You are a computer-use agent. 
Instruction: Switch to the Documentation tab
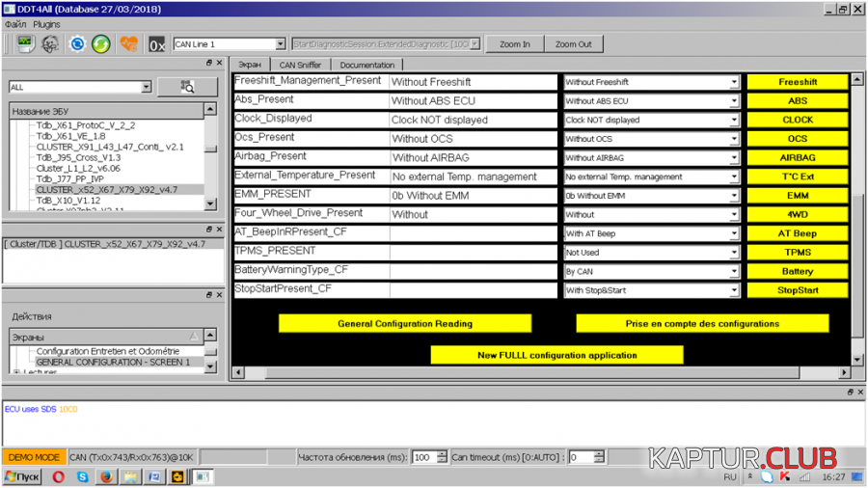click(x=367, y=65)
